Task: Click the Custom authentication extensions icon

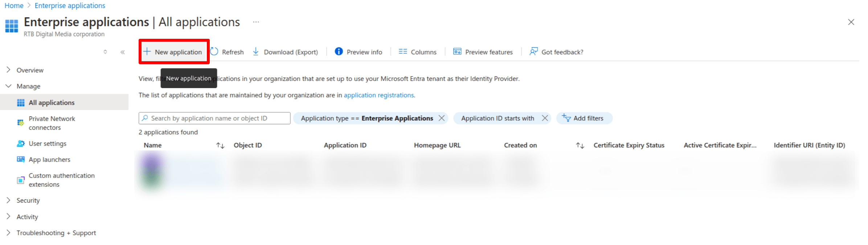Action: [x=21, y=180]
